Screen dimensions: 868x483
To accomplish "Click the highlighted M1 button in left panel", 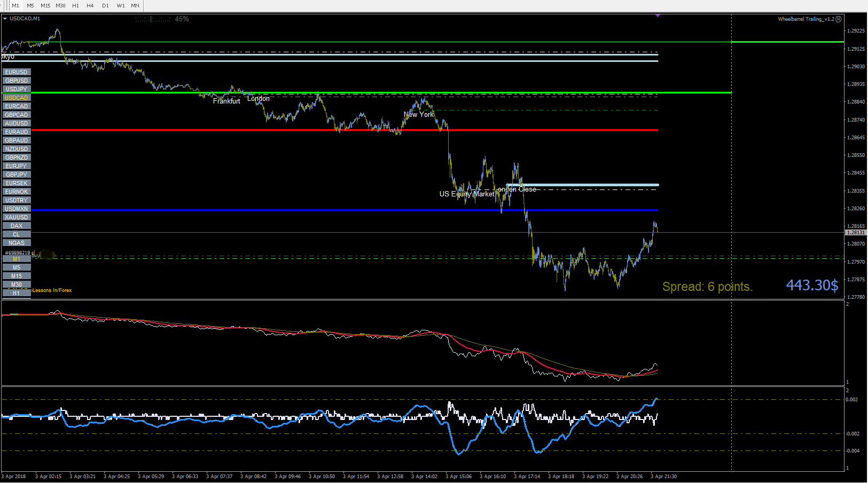I will pyautogui.click(x=17, y=259).
